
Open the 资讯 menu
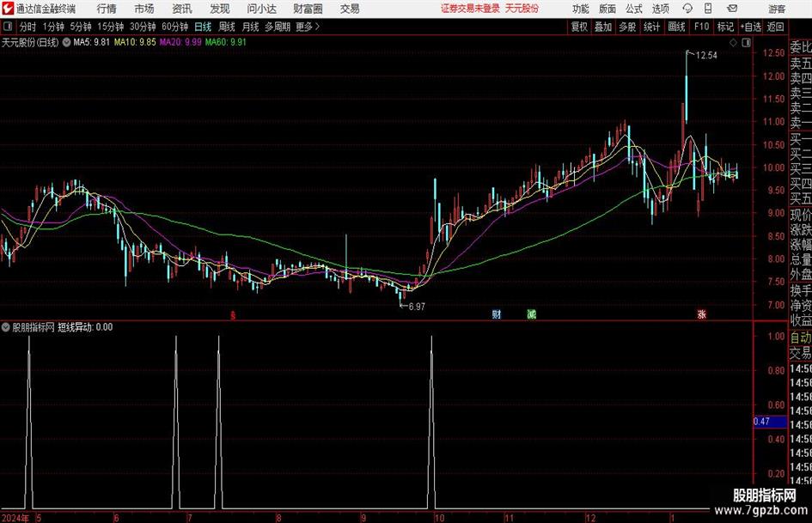point(182,9)
